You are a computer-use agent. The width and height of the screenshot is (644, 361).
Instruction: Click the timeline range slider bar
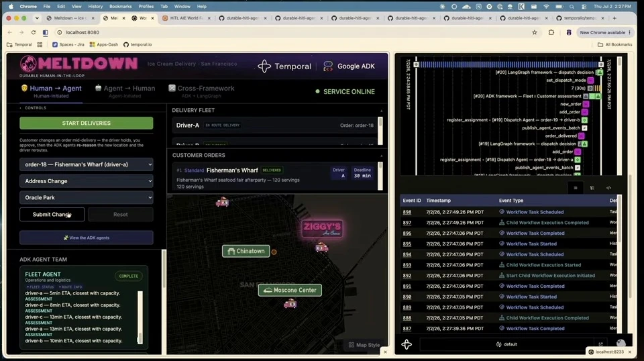pos(508,64)
